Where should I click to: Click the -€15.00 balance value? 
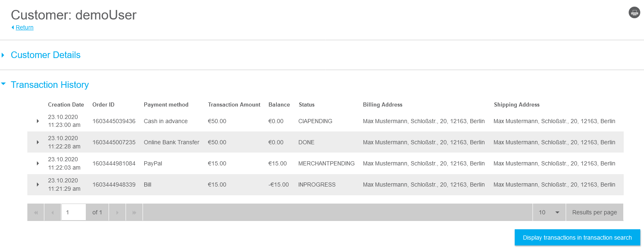[x=278, y=184]
